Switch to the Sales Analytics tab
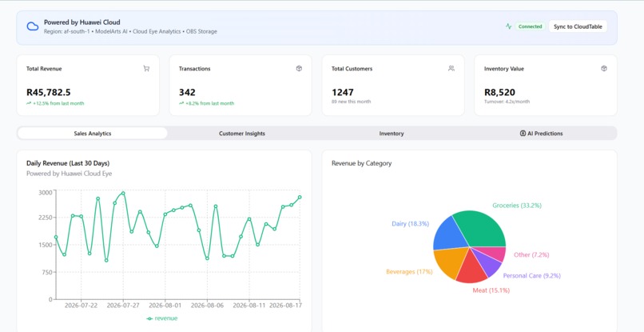Image resolution: width=644 pixels, height=332 pixels. (93, 134)
